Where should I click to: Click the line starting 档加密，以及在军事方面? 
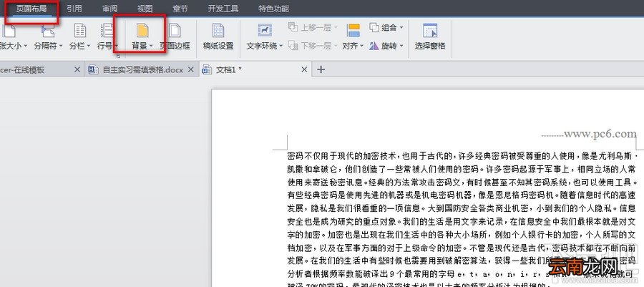462,248
